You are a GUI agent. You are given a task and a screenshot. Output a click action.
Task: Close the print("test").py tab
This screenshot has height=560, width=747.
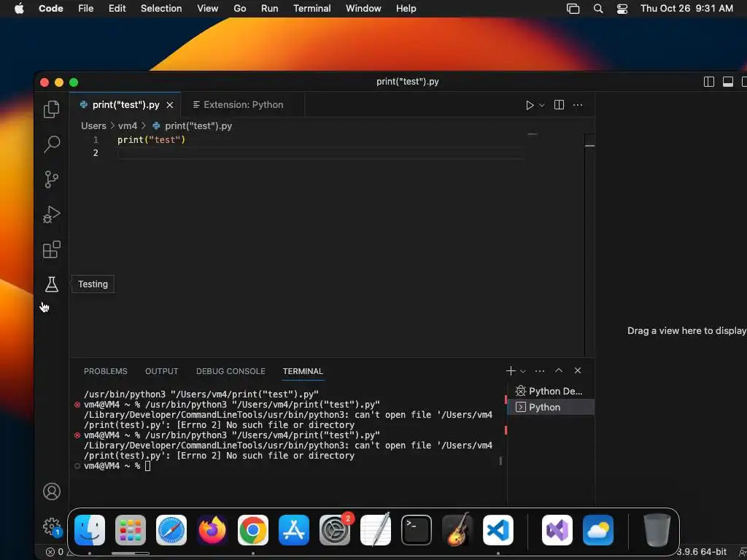tap(169, 105)
